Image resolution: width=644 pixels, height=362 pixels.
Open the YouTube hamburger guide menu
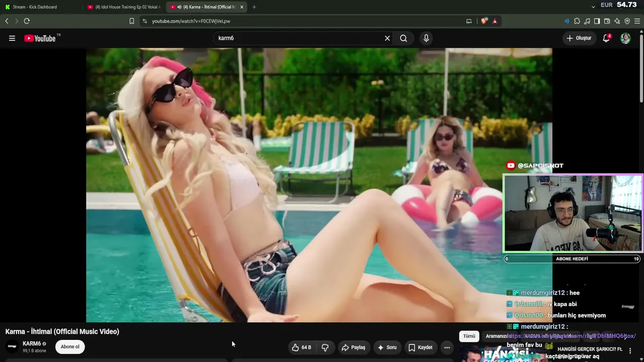pos(12,38)
